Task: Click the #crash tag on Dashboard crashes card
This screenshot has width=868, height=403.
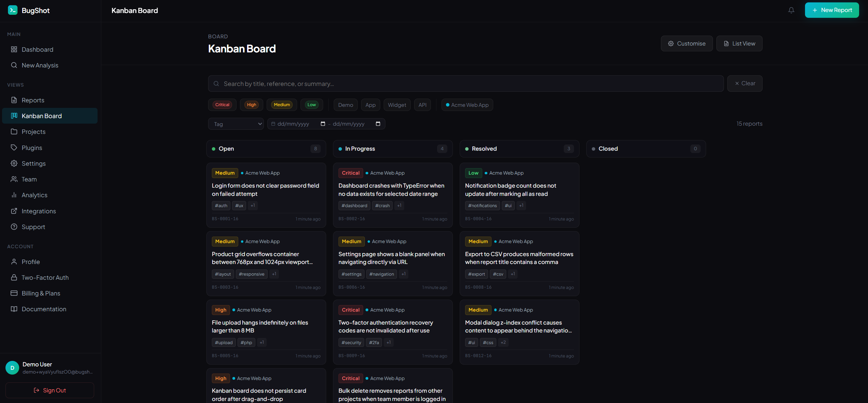Action: pyautogui.click(x=382, y=205)
